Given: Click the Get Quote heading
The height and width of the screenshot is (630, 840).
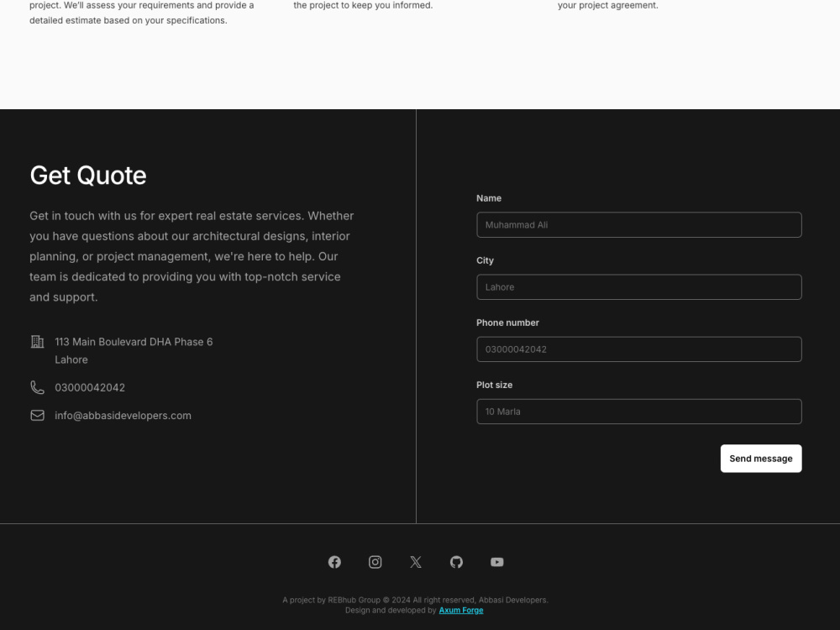Looking at the screenshot, I should click(x=88, y=176).
